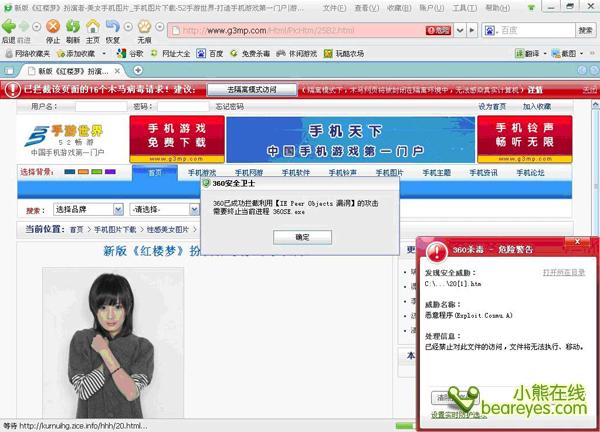Click the 密码 input field
This screenshot has width=600, height=432.
[183, 106]
